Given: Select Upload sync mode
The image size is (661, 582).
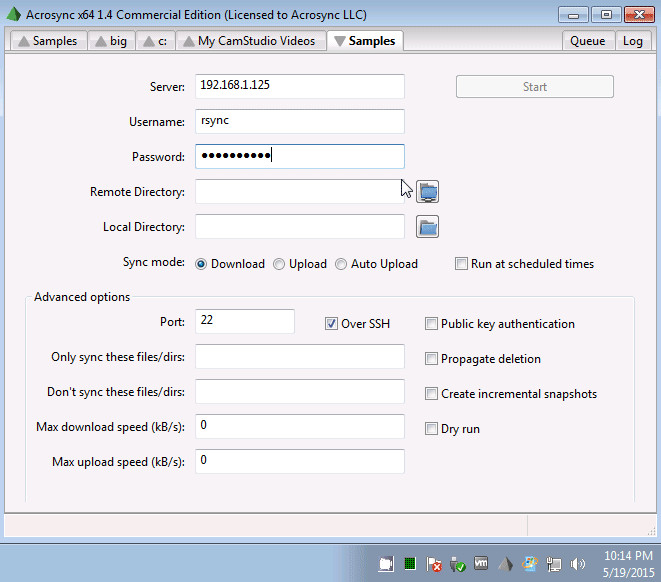Looking at the screenshot, I should (300, 264).
